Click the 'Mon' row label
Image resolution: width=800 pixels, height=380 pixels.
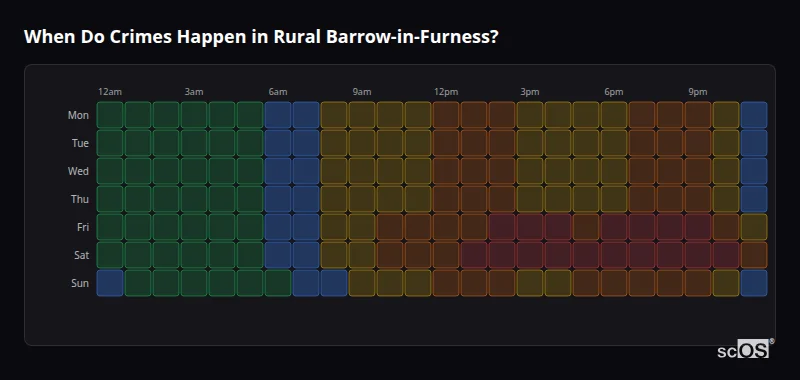(x=78, y=115)
